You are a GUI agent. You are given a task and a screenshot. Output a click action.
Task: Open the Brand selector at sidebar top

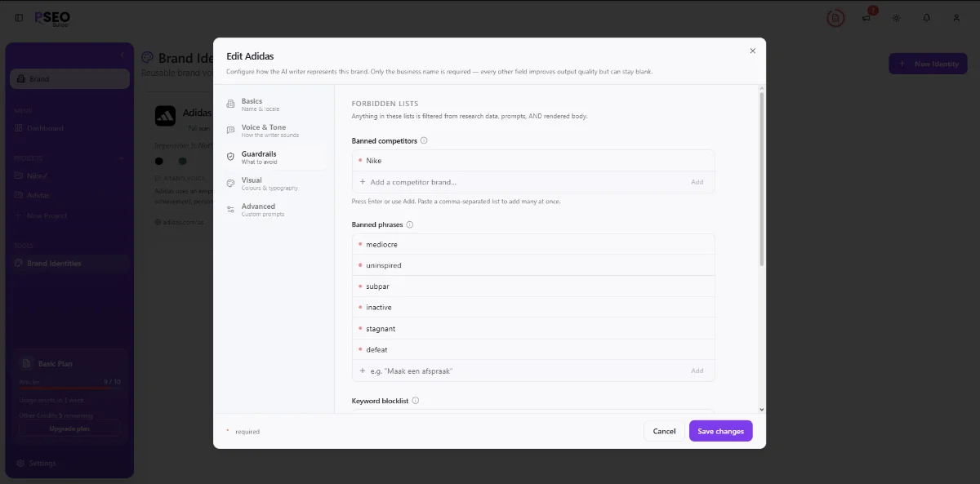[x=69, y=79]
